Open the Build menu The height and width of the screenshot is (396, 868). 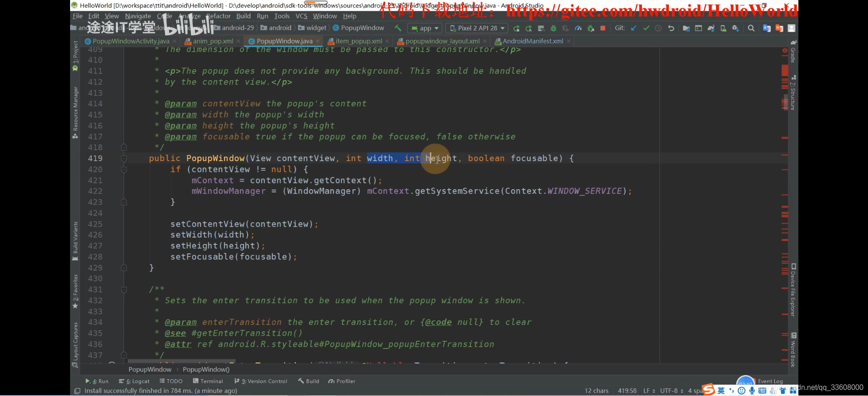pyautogui.click(x=243, y=16)
